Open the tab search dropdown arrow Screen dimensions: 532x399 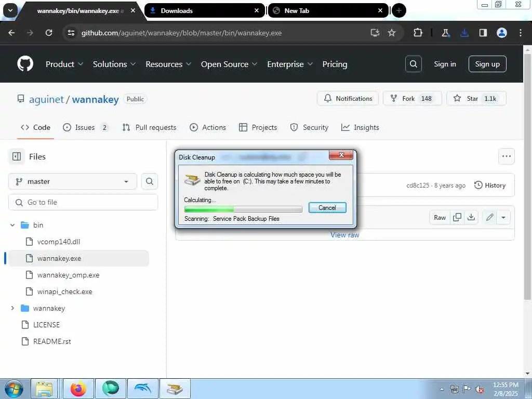(x=10, y=10)
